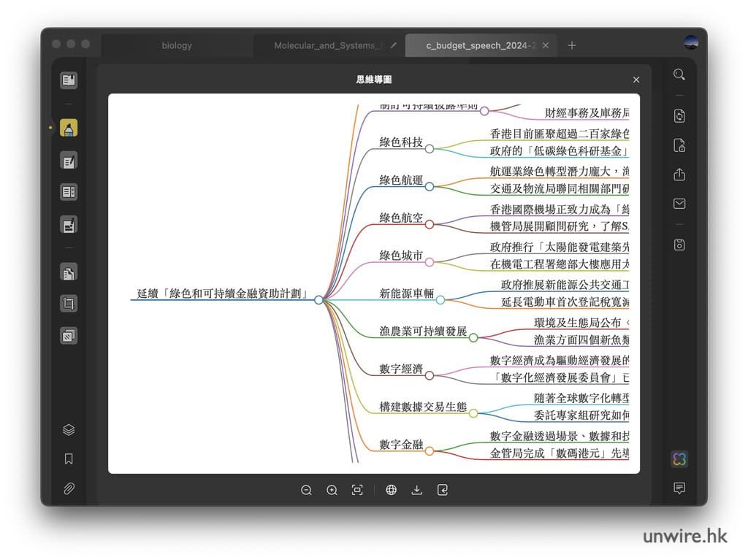Switch to Molecular_and_Systems tab

tap(327, 45)
